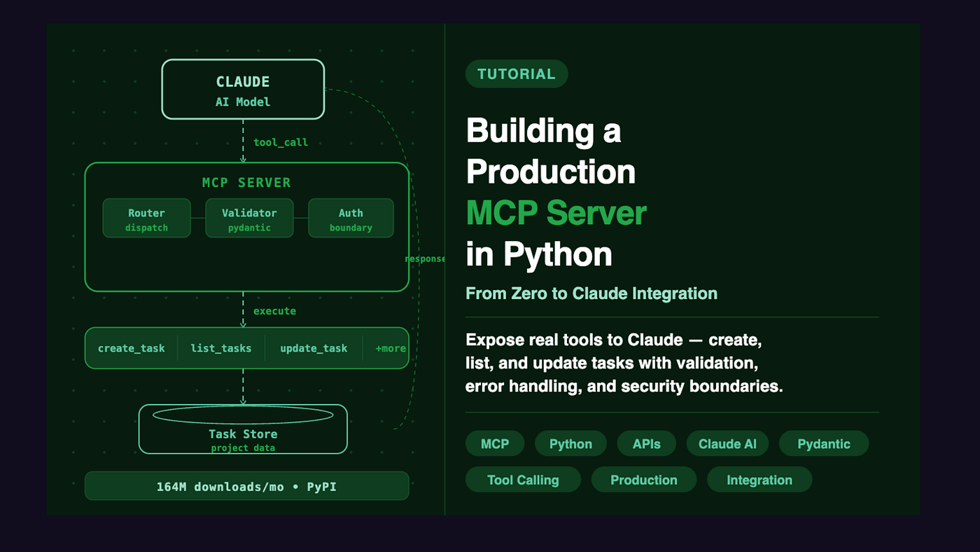Click the Task Store cylinder
This screenshot has width=980, height=552.
click(x=243, y=429)
